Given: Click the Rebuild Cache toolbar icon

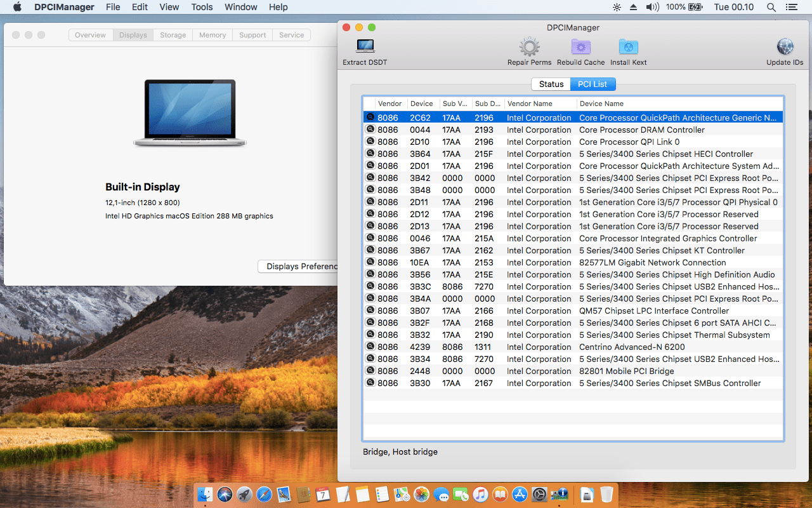Looking at the screenshot, I should [x=580, y=47].
